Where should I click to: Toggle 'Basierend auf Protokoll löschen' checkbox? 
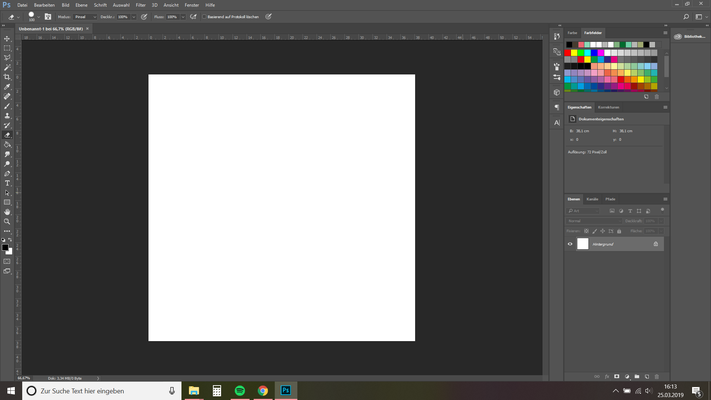204,17
